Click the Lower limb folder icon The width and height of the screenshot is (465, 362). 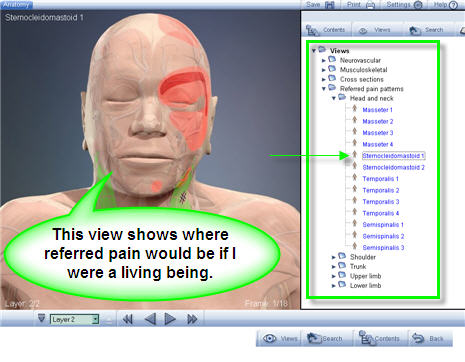coord(342,285)
